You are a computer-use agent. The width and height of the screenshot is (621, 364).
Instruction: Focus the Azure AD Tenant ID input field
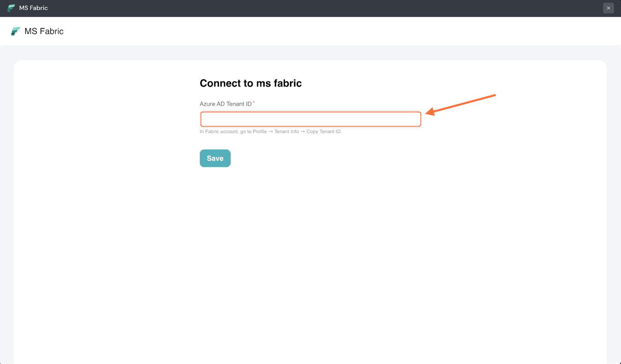pyautogui.click(x=310, y=119)
